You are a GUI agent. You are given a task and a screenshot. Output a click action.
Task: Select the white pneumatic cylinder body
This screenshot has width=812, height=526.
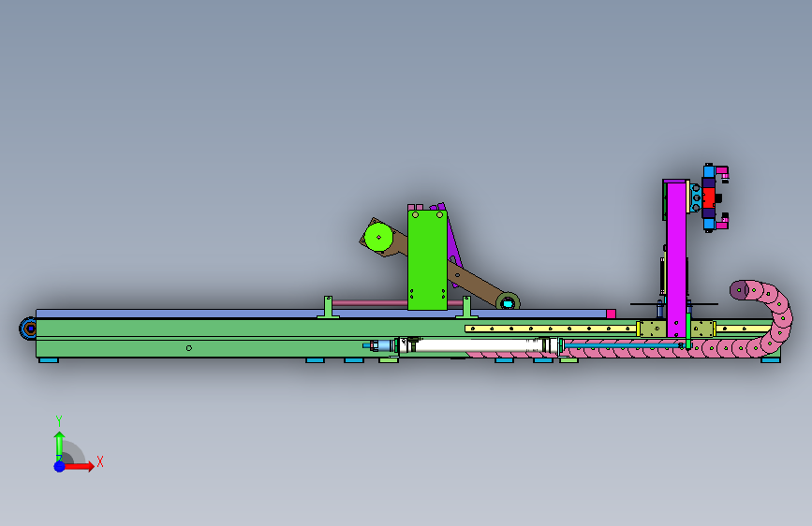[x=477, y=345]
